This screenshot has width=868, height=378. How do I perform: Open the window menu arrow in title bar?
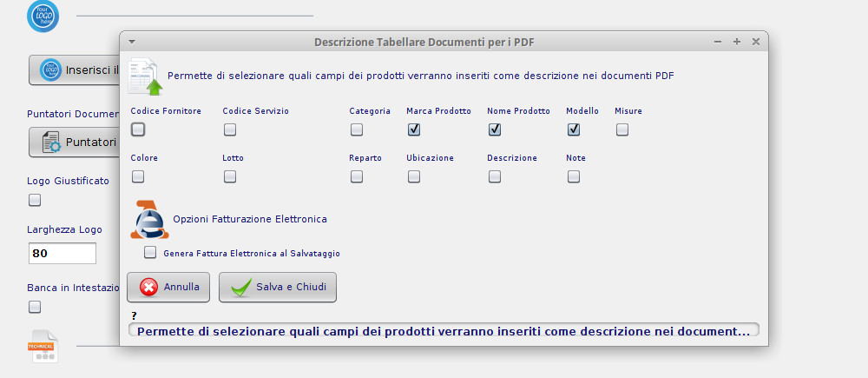[131, 41]
